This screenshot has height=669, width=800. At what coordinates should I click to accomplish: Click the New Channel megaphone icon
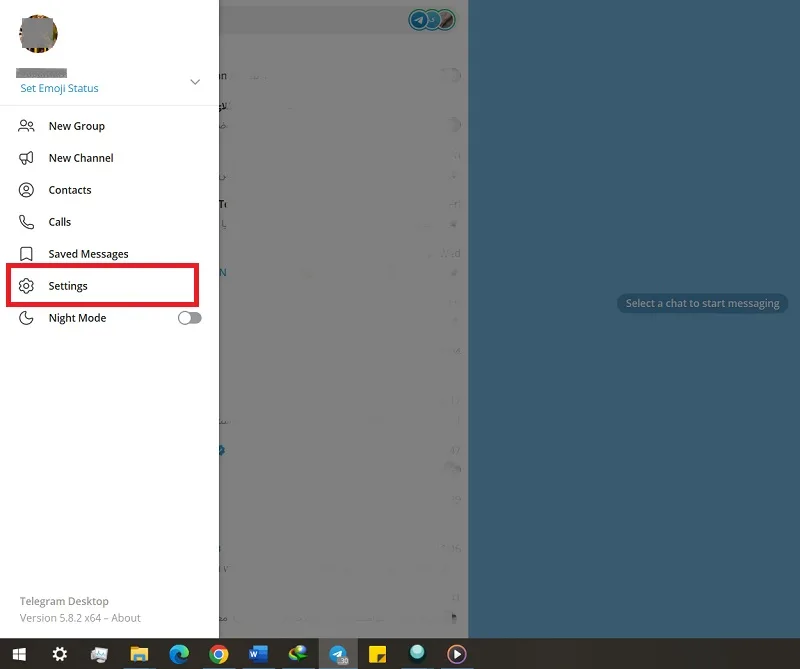click(x=26, y=158)
